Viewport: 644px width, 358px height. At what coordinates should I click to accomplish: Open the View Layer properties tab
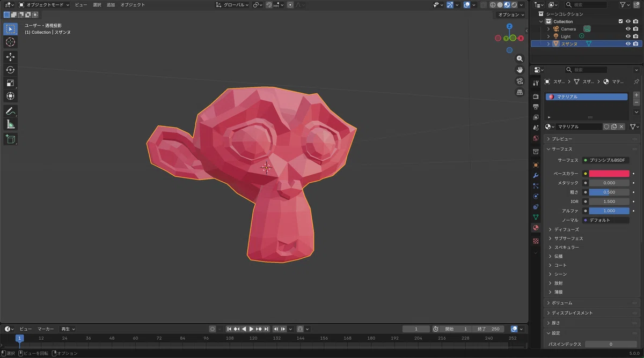click(536, 117)
